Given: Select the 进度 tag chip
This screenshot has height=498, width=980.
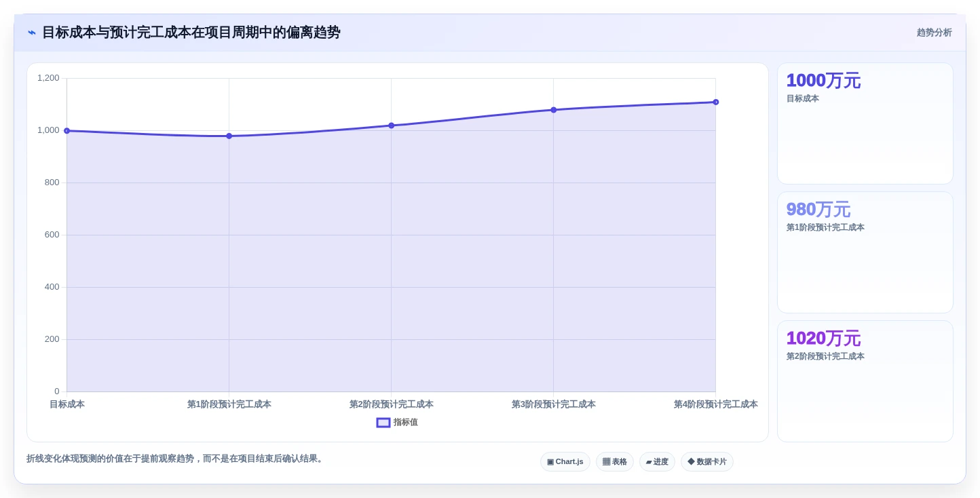Looking at the screenshot, I should [657, 462].
